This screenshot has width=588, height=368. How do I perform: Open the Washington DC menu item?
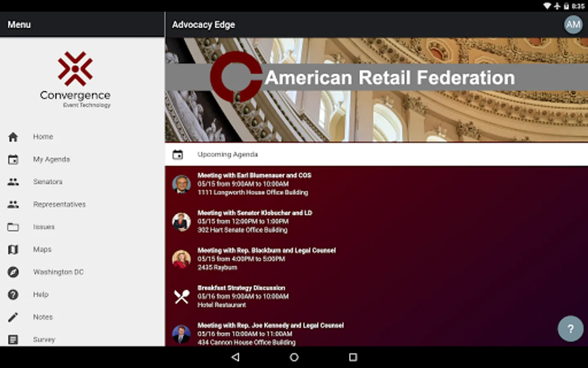tap(82, 272)
